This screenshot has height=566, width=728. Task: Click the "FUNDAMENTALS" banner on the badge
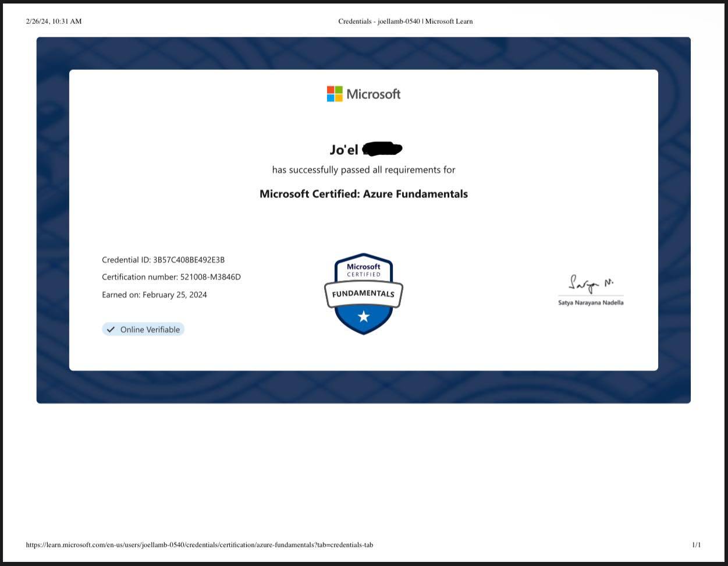[x=364, y=294]
